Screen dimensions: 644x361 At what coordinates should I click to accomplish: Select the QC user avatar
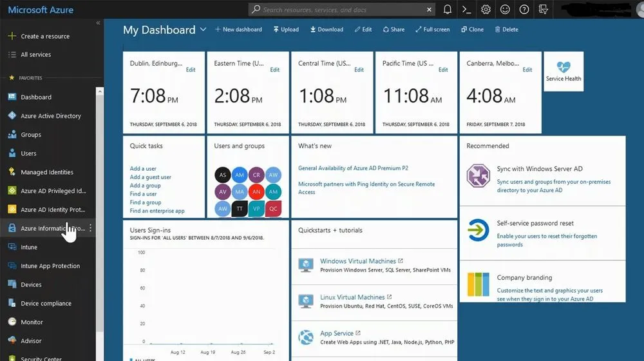pyautogui.click(x=273, y=208)
